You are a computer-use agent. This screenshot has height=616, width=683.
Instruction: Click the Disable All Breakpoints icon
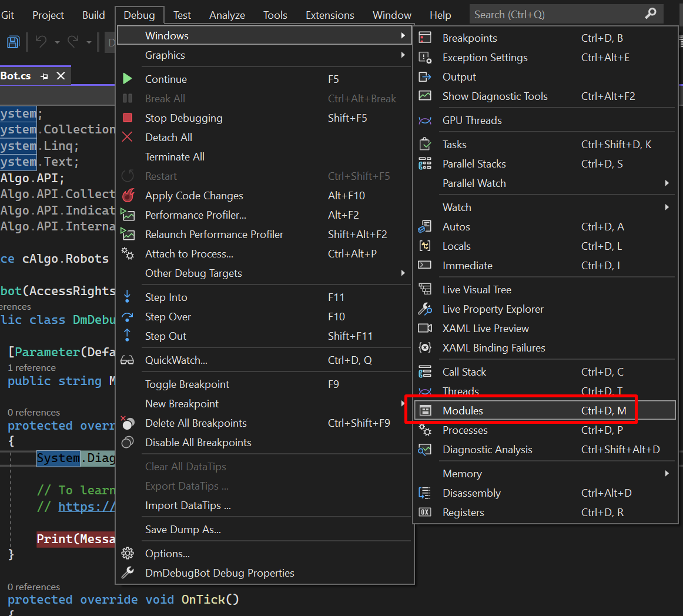coord(128,442)
